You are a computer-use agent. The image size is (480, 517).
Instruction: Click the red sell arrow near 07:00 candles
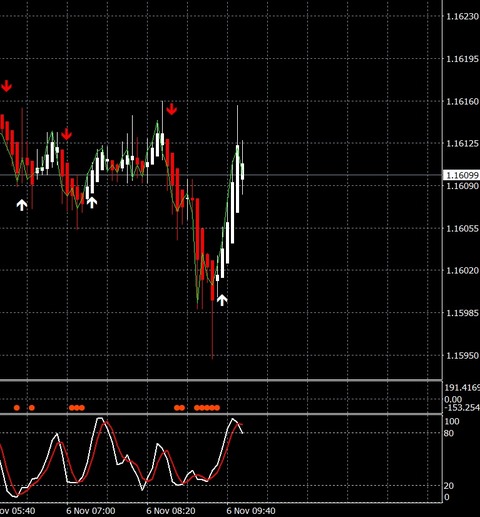coord(66,134)
